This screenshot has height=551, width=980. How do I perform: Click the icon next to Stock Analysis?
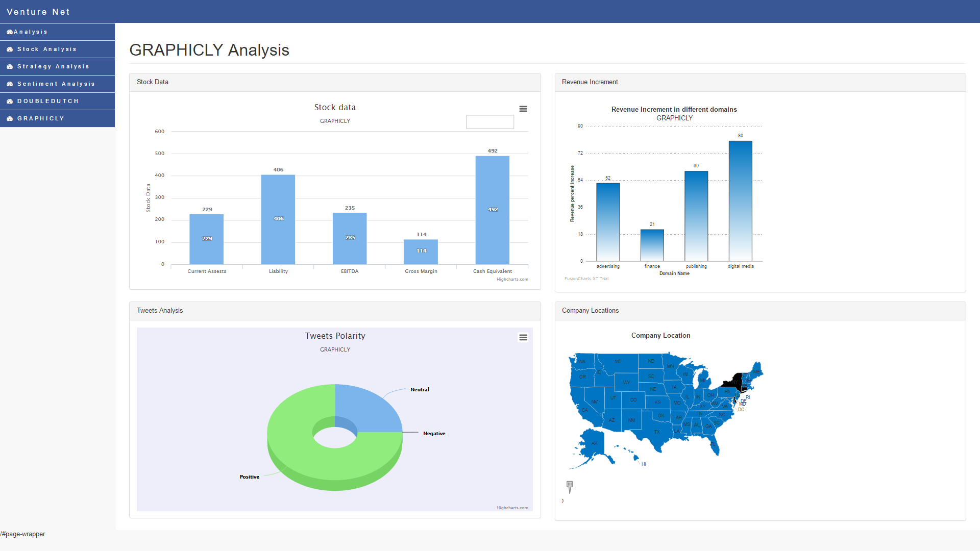point(10,49)
